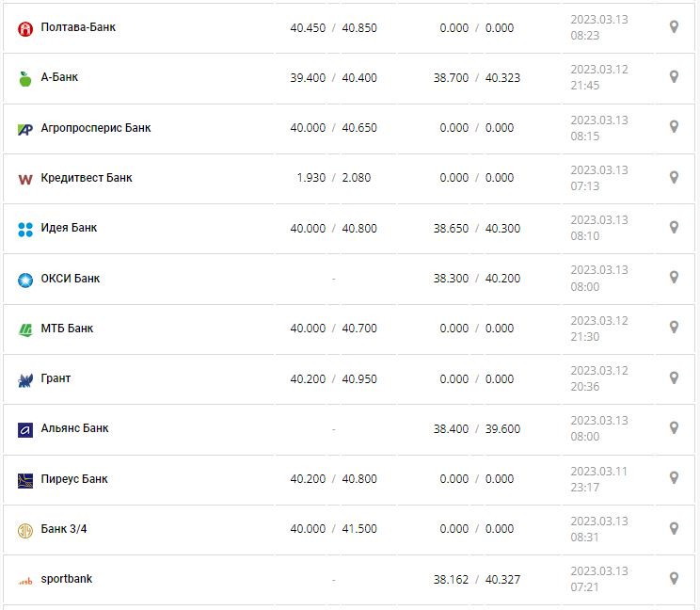Click the Полтава-Банк logo icon
The image size is (700, 610).
point(25,28)
